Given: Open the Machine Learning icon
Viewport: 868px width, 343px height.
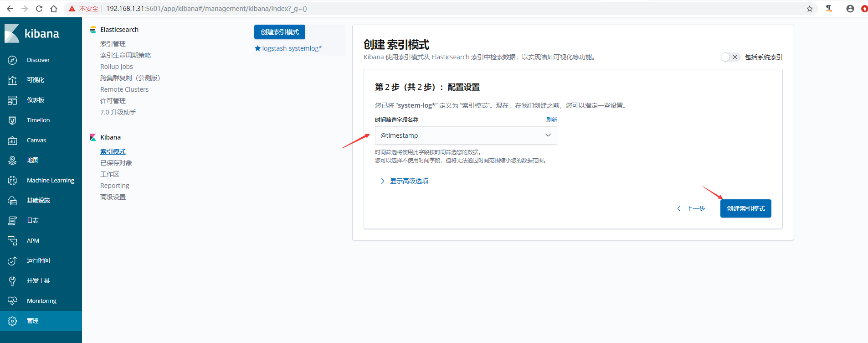Looking at the screenshot, I should pos(12,181).
